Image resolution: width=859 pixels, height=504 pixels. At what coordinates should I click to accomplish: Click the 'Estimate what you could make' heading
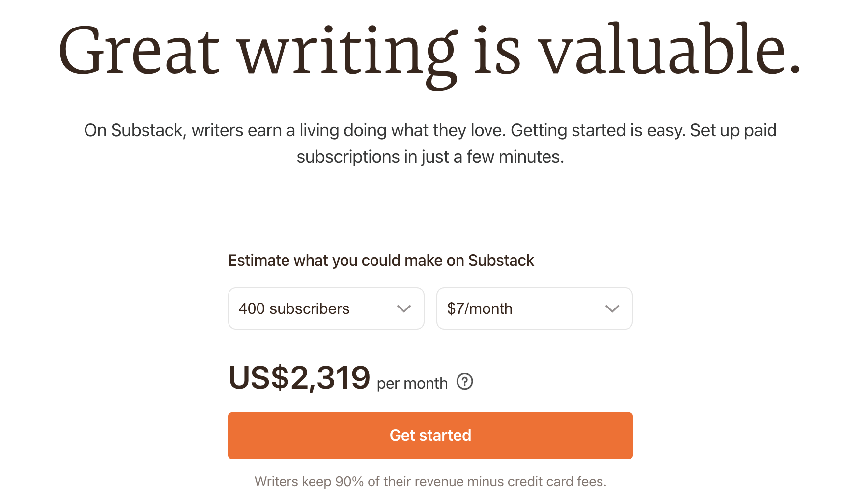coord(381,260)
